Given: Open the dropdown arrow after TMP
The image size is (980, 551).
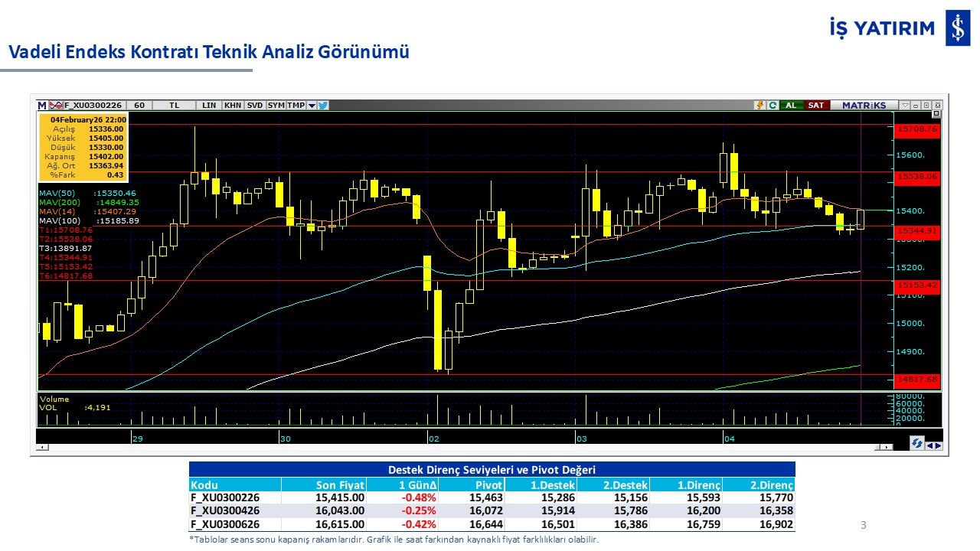Looking at the screenshot, I should tap(312, 105).
